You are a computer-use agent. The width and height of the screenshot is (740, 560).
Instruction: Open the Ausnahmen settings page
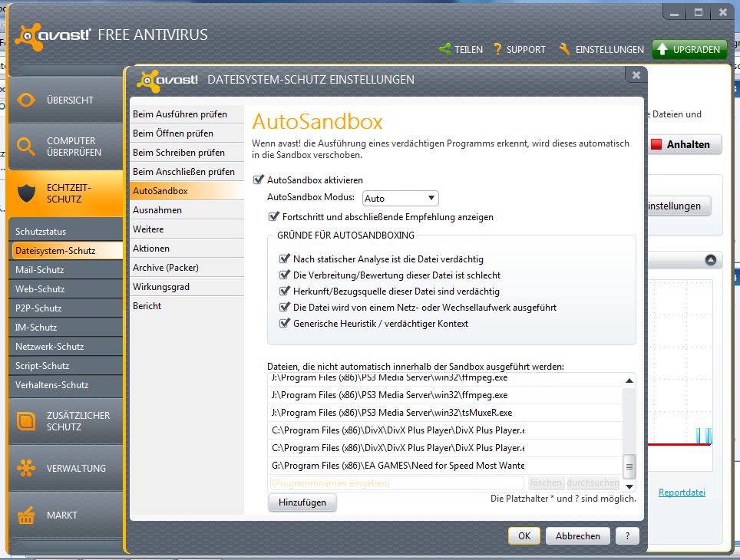click(x=187, y=210)
